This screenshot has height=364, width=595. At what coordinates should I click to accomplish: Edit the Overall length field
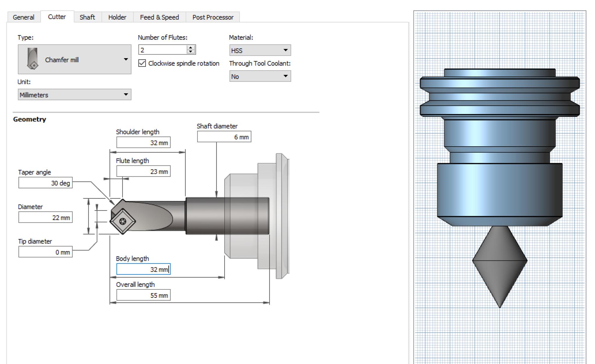pos(143,295)
